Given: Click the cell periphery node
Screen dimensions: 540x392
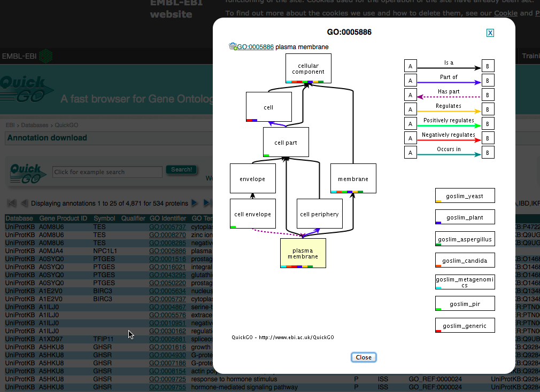Looking at the screenshot, I should (x=320, y=214).
